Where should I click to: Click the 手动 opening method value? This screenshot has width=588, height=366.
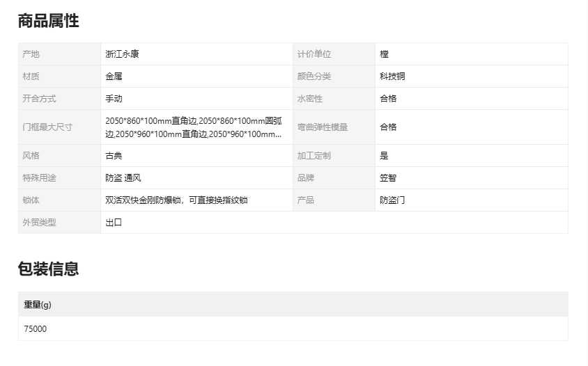[114, 99]
